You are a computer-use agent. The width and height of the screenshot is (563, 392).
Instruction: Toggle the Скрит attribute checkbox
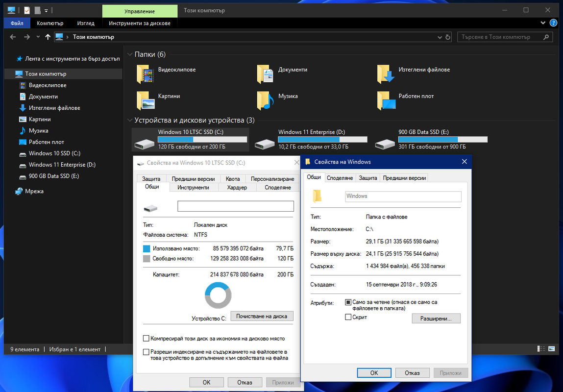click(348, 317)
